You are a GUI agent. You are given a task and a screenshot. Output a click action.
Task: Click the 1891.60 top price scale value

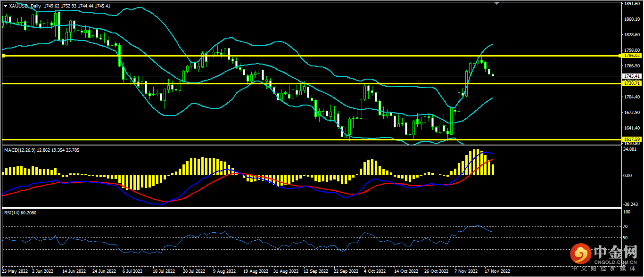tap(631, 4)
